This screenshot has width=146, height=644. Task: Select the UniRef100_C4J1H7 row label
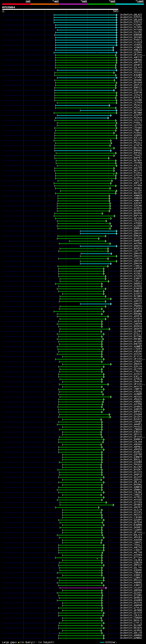(x=131, y=588)
